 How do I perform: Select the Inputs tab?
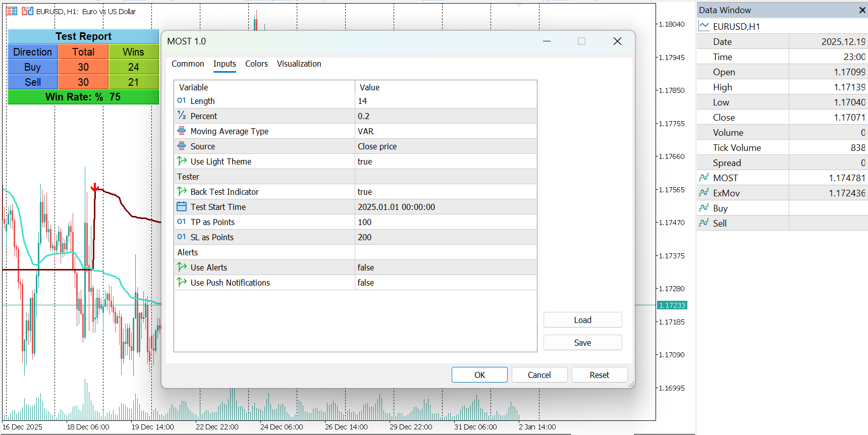(x=225, y=64)
